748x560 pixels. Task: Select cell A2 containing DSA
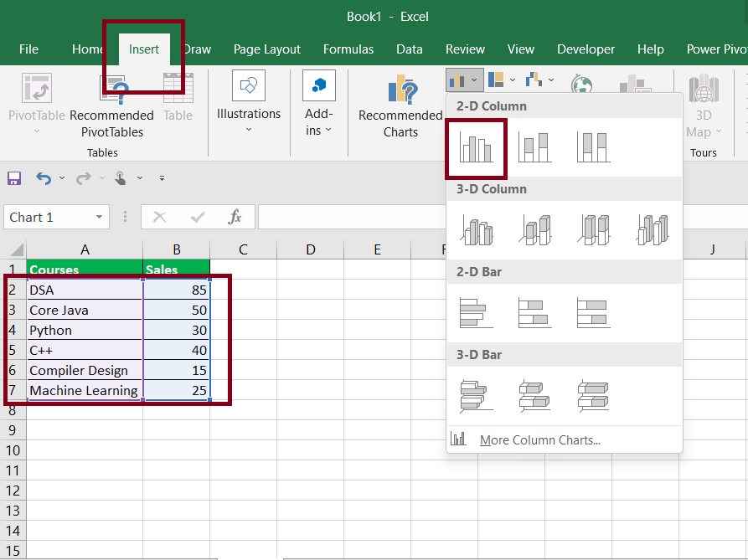85,290
